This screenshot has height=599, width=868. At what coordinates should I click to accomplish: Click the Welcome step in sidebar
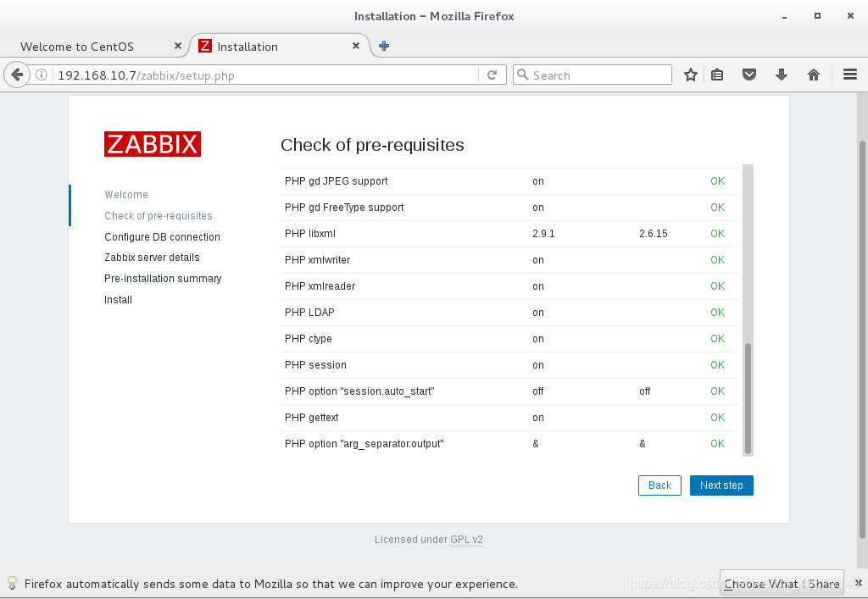pos(126,195)
